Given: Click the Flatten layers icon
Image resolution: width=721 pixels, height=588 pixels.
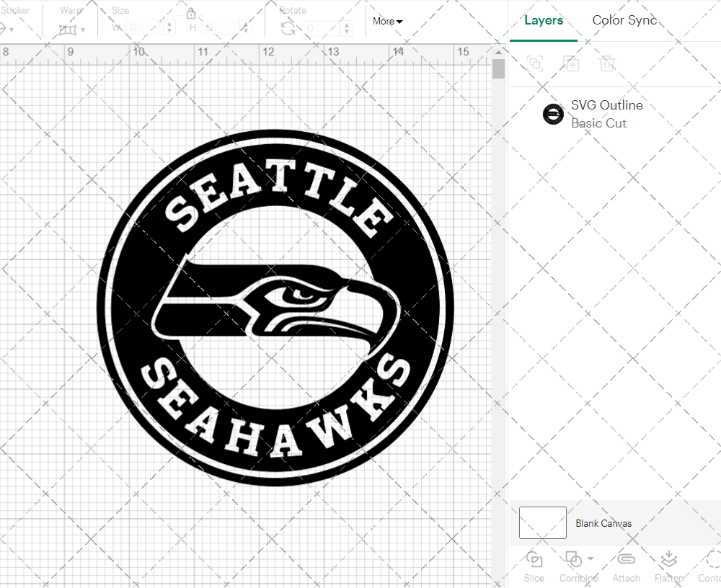Looking at the screenshot, I should pyautogui.click(x=668, y=560).
